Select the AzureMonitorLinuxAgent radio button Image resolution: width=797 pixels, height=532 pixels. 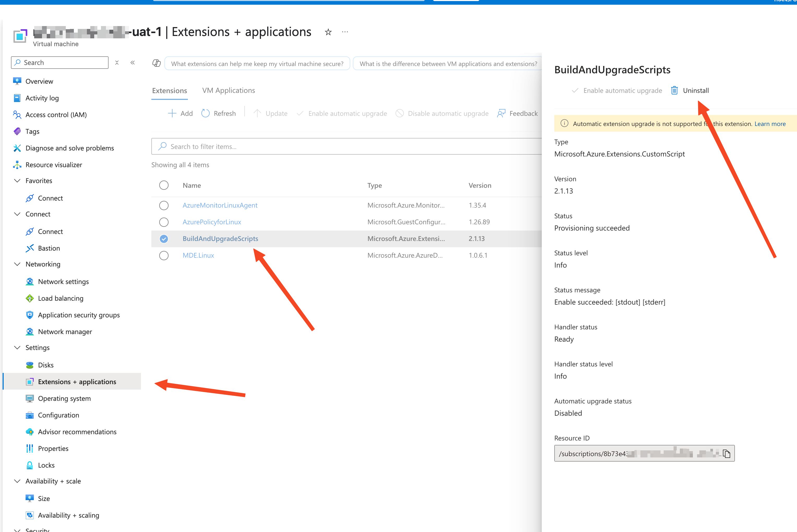pos(164,205)
